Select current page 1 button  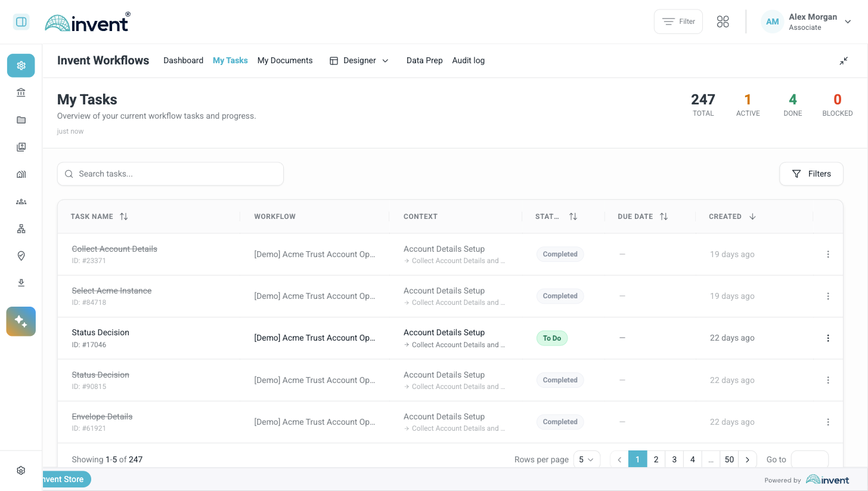(x=637, y=459)
